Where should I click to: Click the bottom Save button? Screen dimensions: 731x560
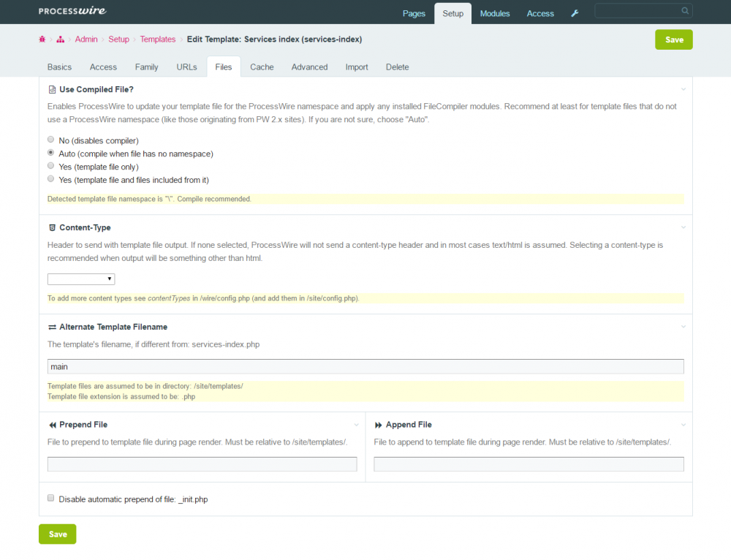pos(58,534)
